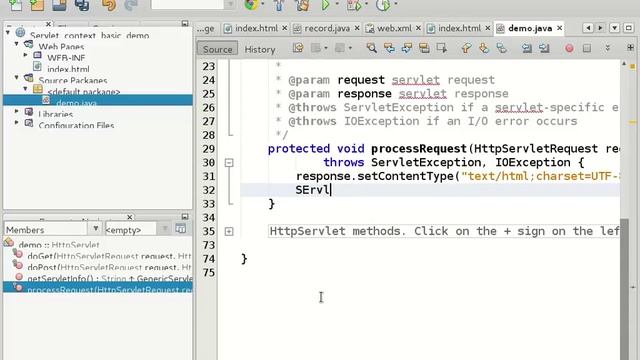Image resolution: width=640 pixels, height=360 pixels.
Task: Click the Find Selection magnifier icon
Action: pos(371,48)
